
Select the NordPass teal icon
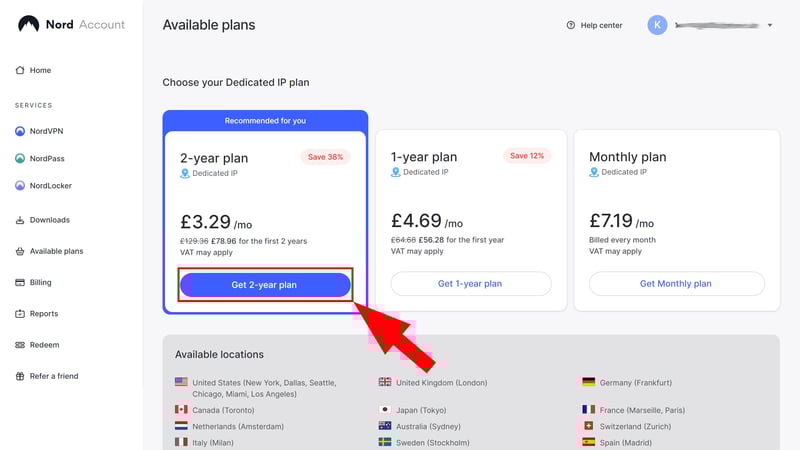tap(20, 159)
